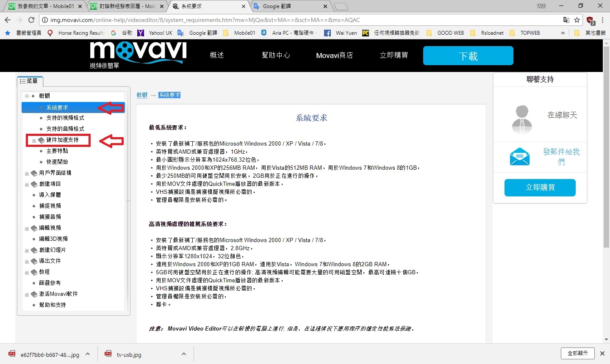Open the Yahoo! UK bookmark
The image size is (610, 364).
(x=155, y=33)
